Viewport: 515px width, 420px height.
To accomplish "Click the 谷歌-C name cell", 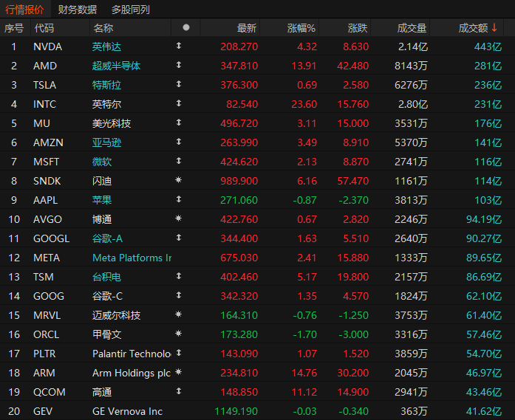I will click(x=107, y=296).
